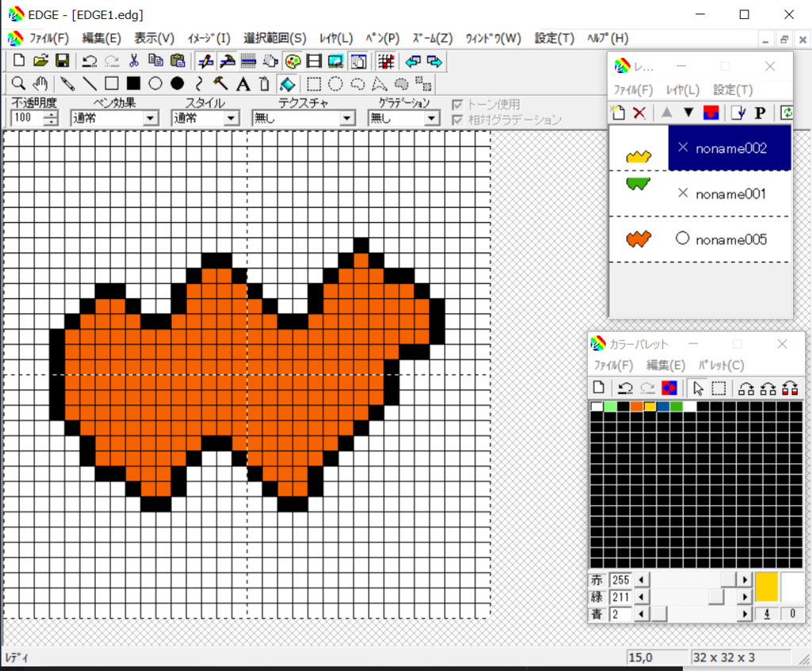The width and height of the screenshot is (812, 671).
Task: Open the ペン効果 dropdown
Action: click(x=151, y=118)
